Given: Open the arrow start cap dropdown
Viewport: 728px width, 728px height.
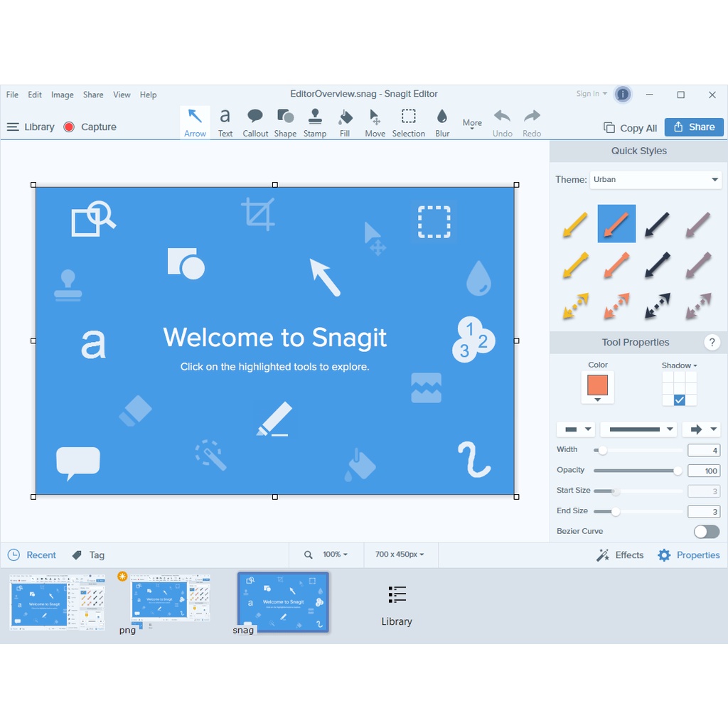Looking at the screenshot, I should click(576, 429).
